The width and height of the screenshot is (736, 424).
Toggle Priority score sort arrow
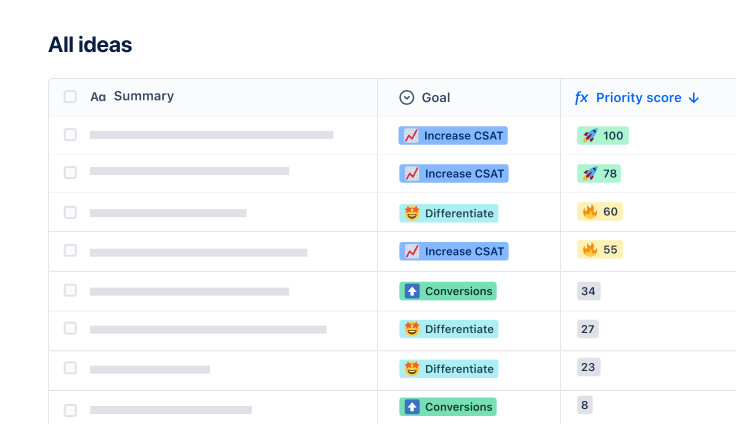click(x=694, y=98)
